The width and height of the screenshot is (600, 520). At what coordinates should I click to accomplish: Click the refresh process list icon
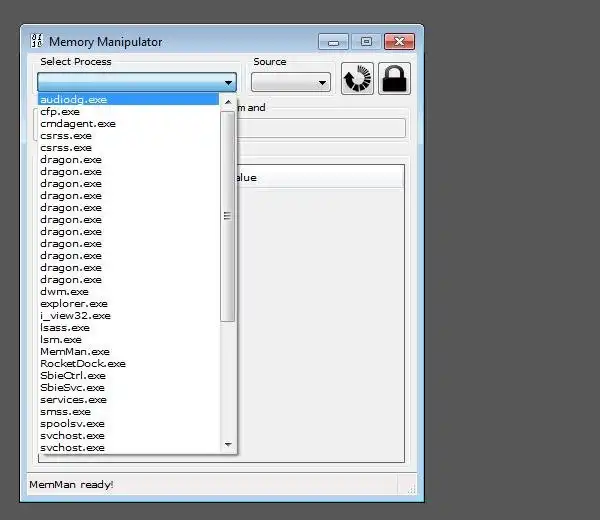pos(357,79)
